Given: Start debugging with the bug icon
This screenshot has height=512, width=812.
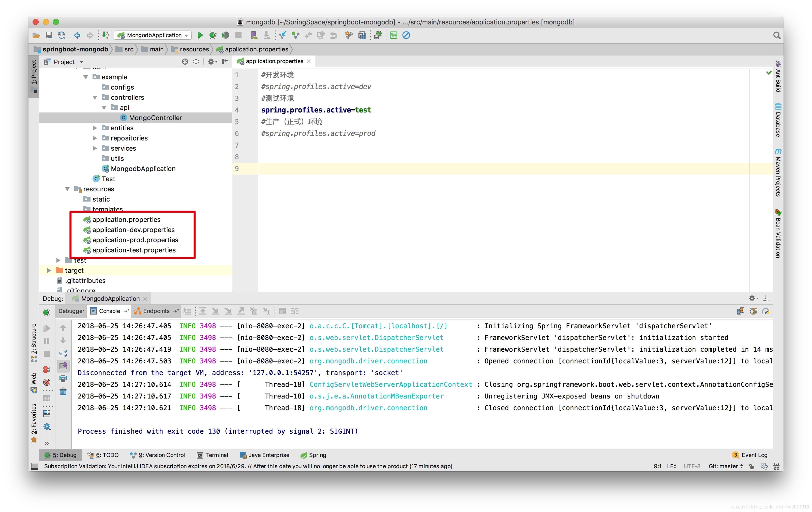Looking at the screenshot, I should pyautogui.click(x=213, y=35).
